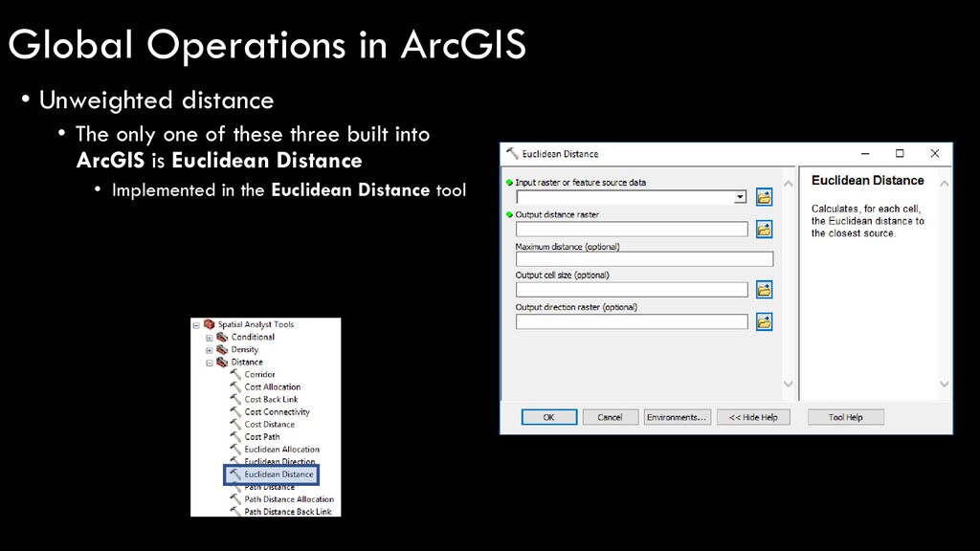Expand the Density toolset
Screen dimensions: 980x551
click(210, 350)
